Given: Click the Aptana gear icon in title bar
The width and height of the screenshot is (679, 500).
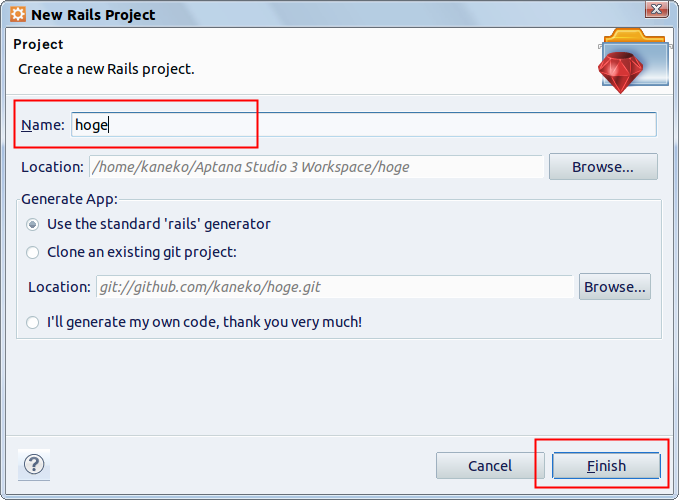Looking at the screenshot, I should coord(18,14).
